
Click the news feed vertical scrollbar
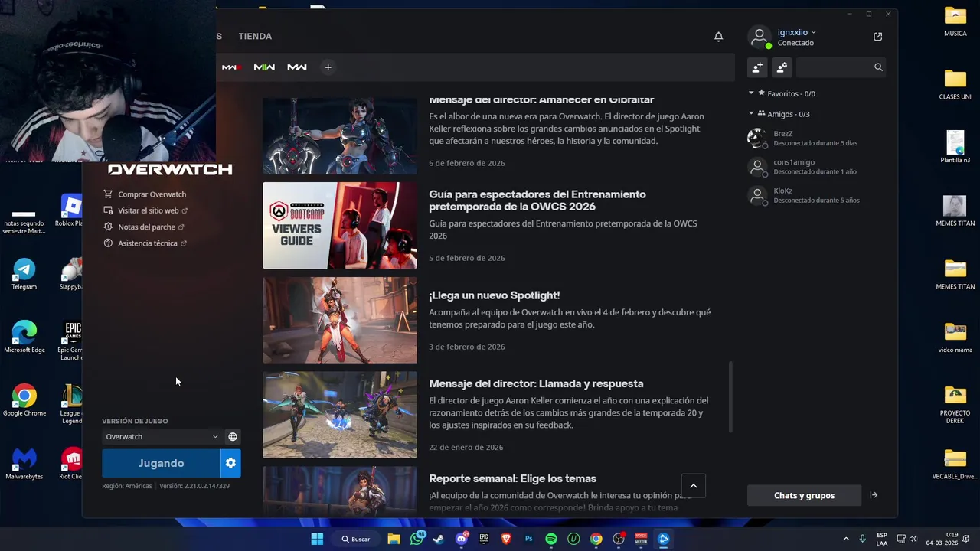(730, 397)
